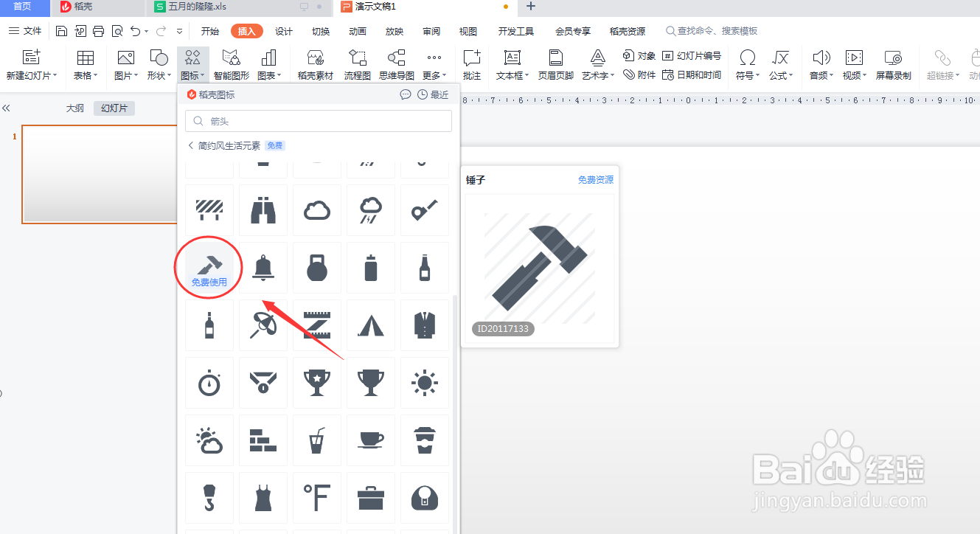Switch to the 大纲 outline view tab

pos(75,108)
